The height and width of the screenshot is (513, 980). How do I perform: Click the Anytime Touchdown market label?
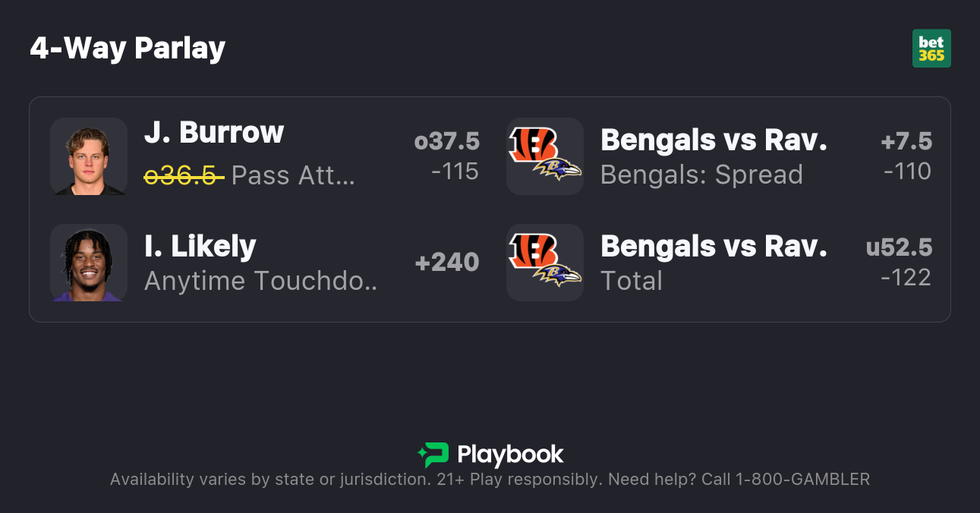[260, 282]
